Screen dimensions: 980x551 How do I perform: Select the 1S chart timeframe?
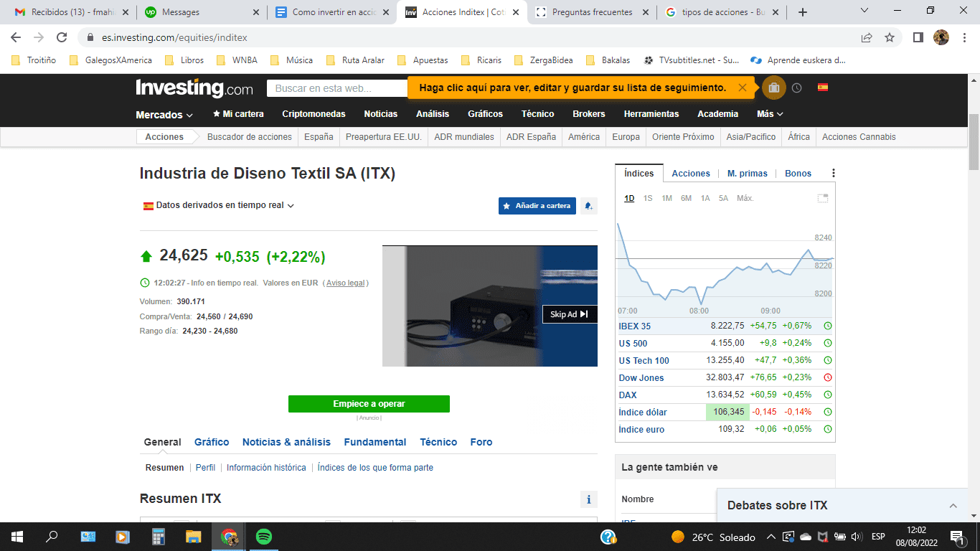[648, 198]
